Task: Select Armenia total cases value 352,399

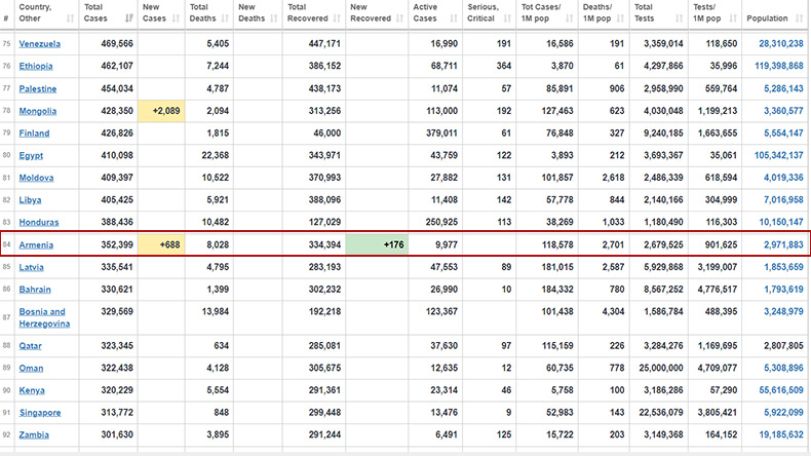Action: 117,245
